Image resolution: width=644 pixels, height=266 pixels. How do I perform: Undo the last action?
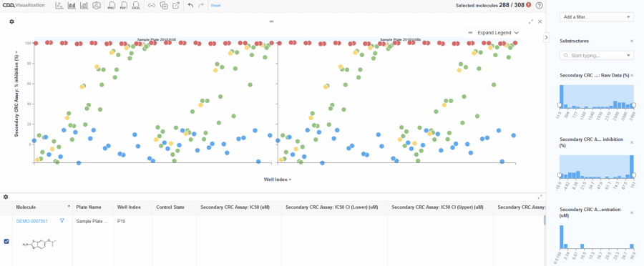pos(190,5)
